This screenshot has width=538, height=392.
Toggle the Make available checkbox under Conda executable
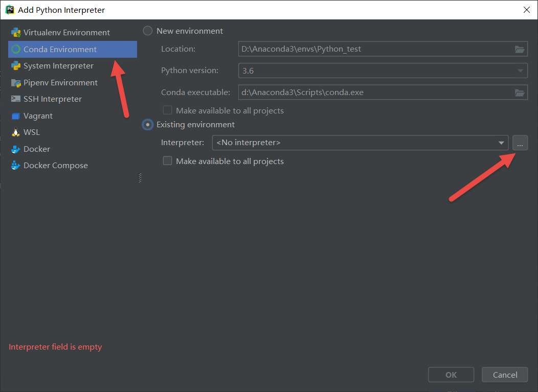point(167,110)
